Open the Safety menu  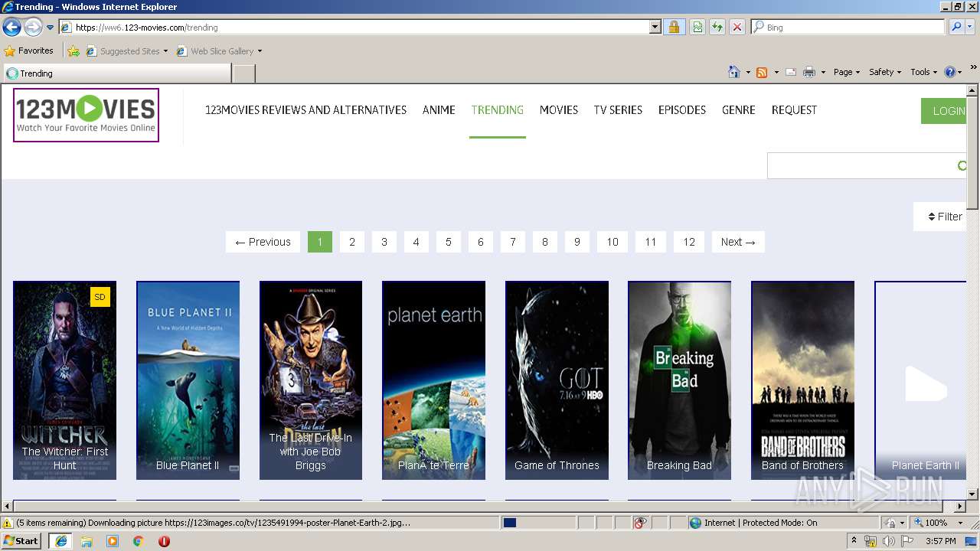[x=884, y=72]
